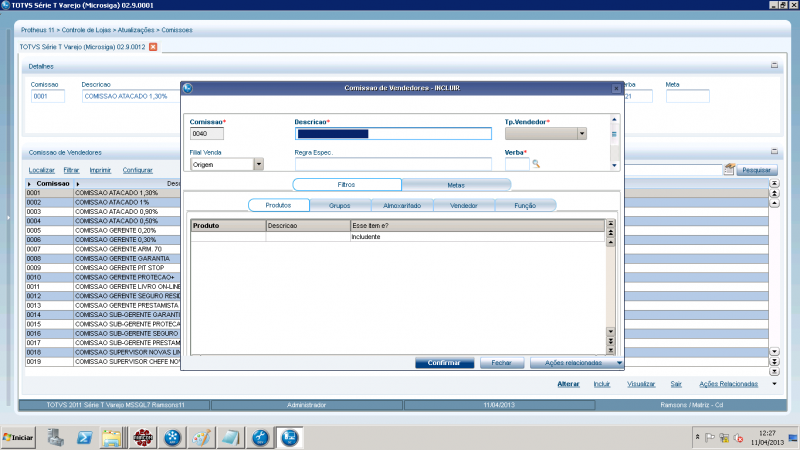Image resolution: width=800 pixels, height=450 pixels.
Task: Jump to top of product grid
Action: 610,223
